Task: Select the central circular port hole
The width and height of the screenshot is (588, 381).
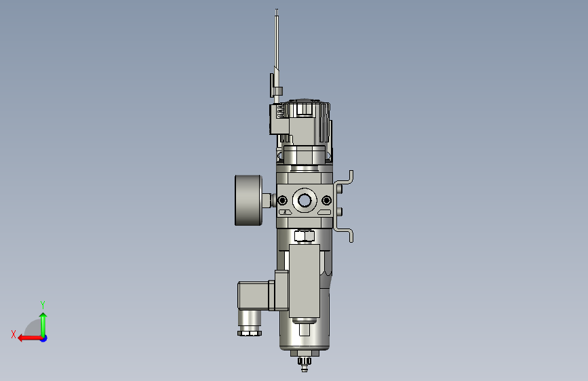Action: 304,201
